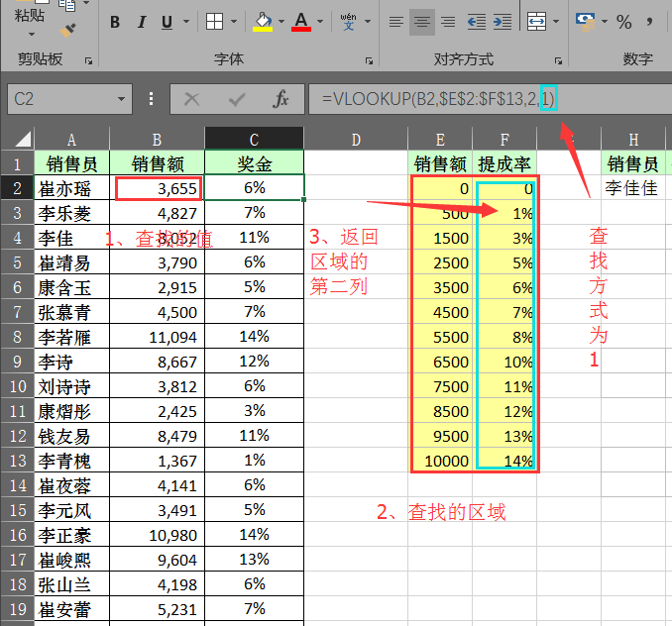Apply red font color
This screenshot has width=672, height=626.
[x=301, y=22]
